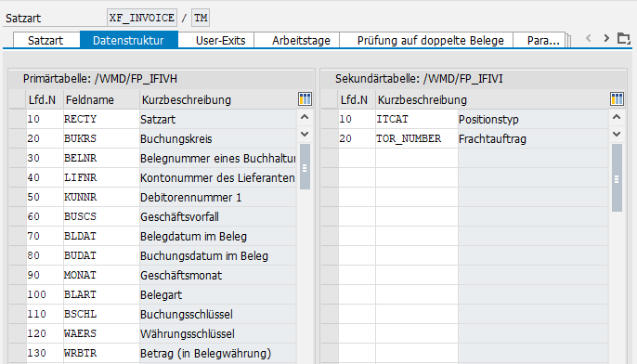The height and width of the screenshot is (364, 637).
Task: Click sequence number 100 cell
Action: click(x=45, y=294)
